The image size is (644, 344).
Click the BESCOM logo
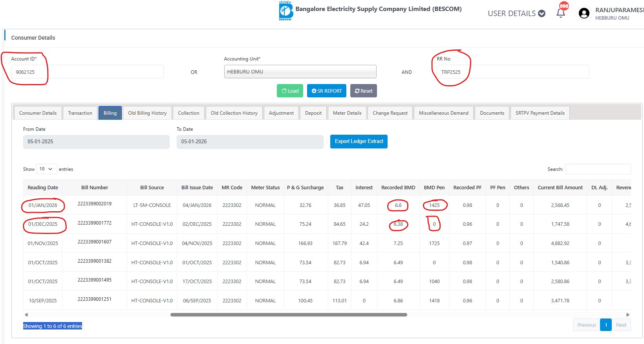(285, 11)
